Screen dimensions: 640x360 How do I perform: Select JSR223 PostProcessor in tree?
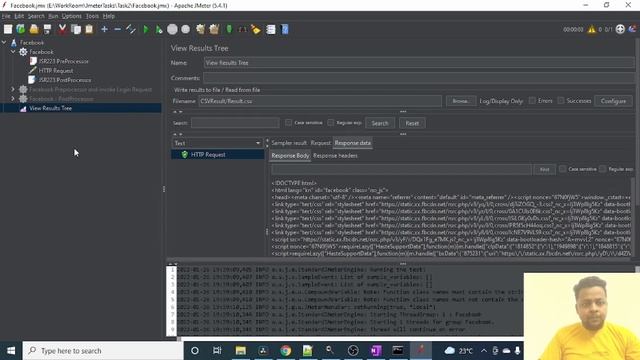click(x=65, y=80)
